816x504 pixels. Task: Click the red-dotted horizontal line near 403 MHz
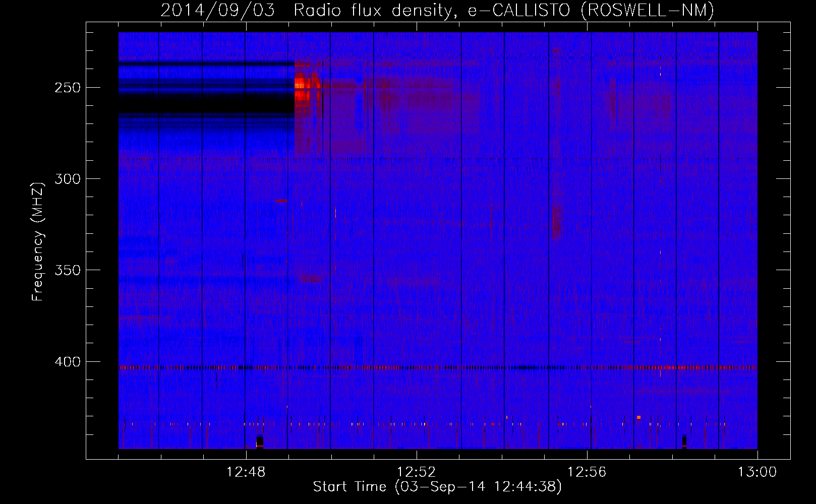pyautogui.click(x=438, y=367)
